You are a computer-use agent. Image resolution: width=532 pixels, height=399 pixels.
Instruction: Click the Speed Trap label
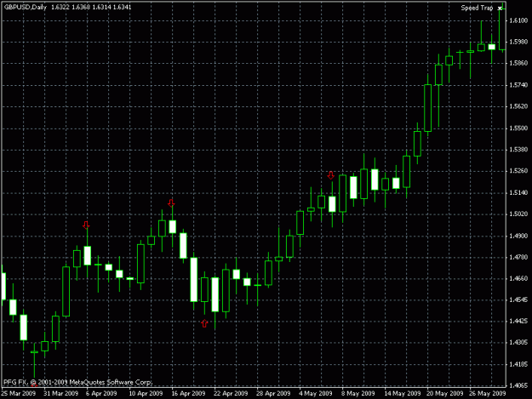point(477,8)
